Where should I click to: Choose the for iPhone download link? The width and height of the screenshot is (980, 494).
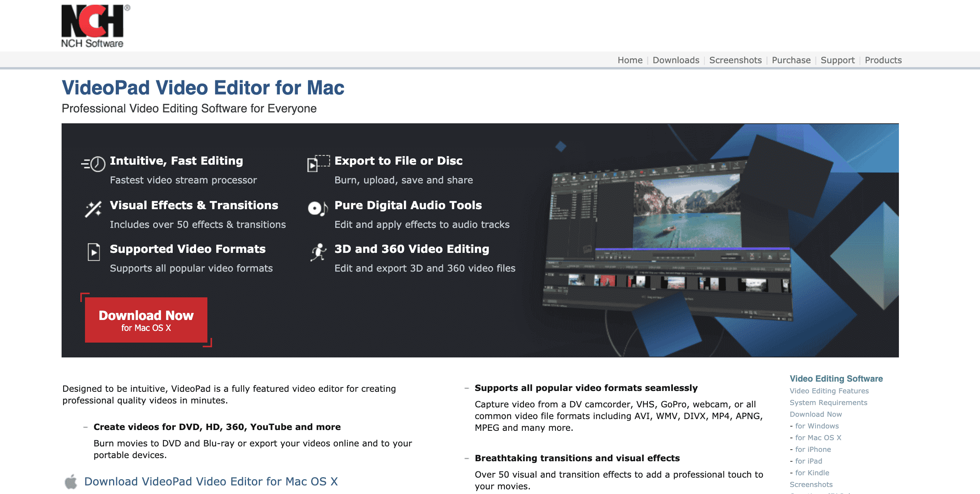pyautogui.click(x=813, y=449)
